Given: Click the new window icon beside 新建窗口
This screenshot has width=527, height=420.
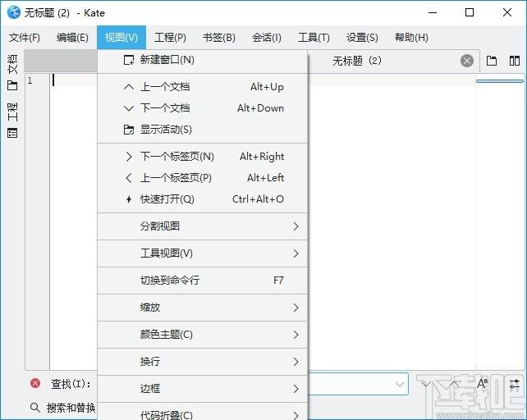Looking at the screenshot, I should click(x=129, y=60).
